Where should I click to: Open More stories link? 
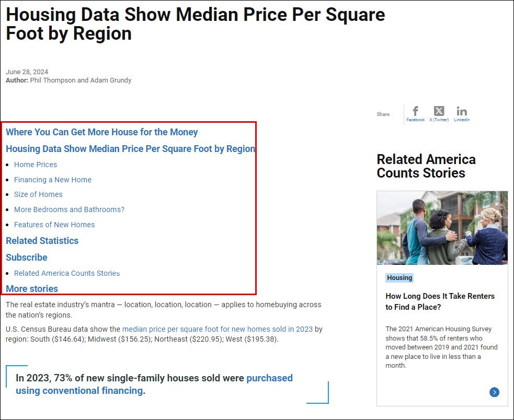32,289
